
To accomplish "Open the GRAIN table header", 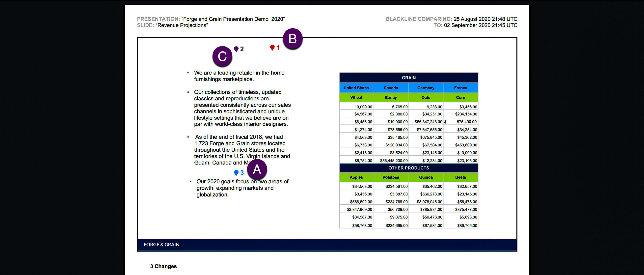I will click(x=408, y=78).
